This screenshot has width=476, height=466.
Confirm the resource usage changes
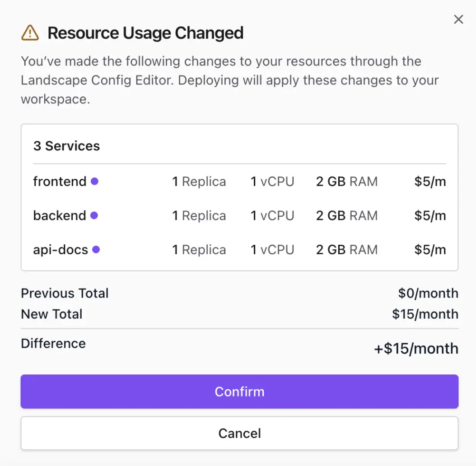pos(239,392)
